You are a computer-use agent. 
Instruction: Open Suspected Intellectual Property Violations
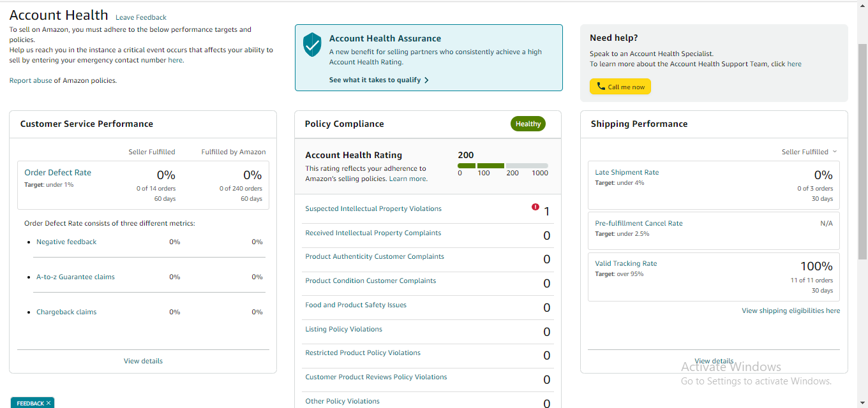click(x=373, y=209)
